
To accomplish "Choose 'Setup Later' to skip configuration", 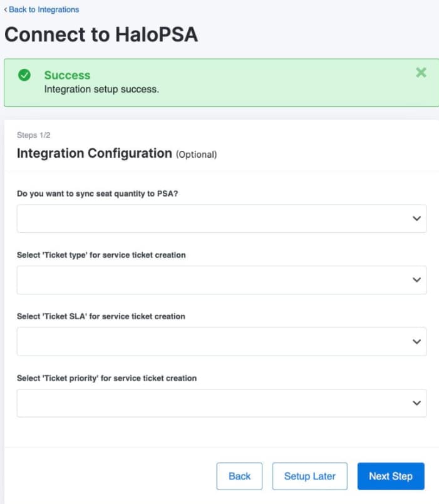I will [310, 476].
